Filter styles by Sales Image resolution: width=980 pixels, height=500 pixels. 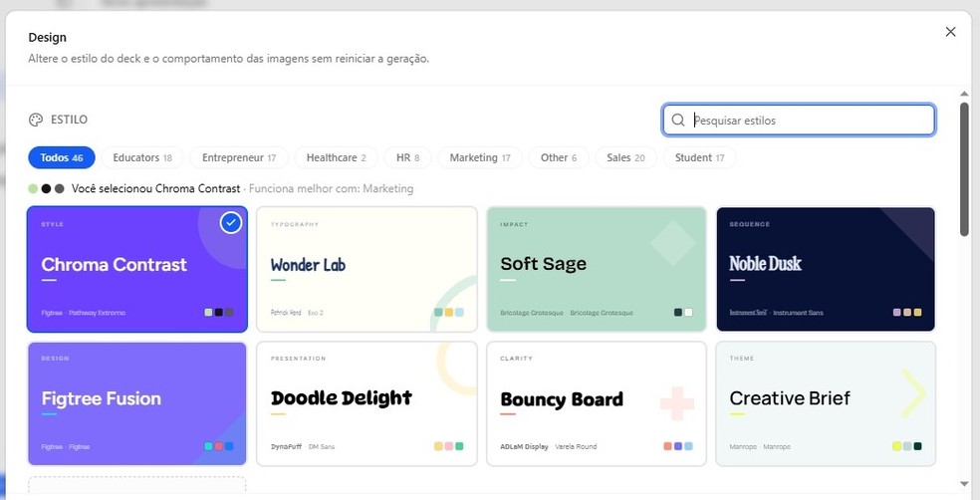[625, 157]
